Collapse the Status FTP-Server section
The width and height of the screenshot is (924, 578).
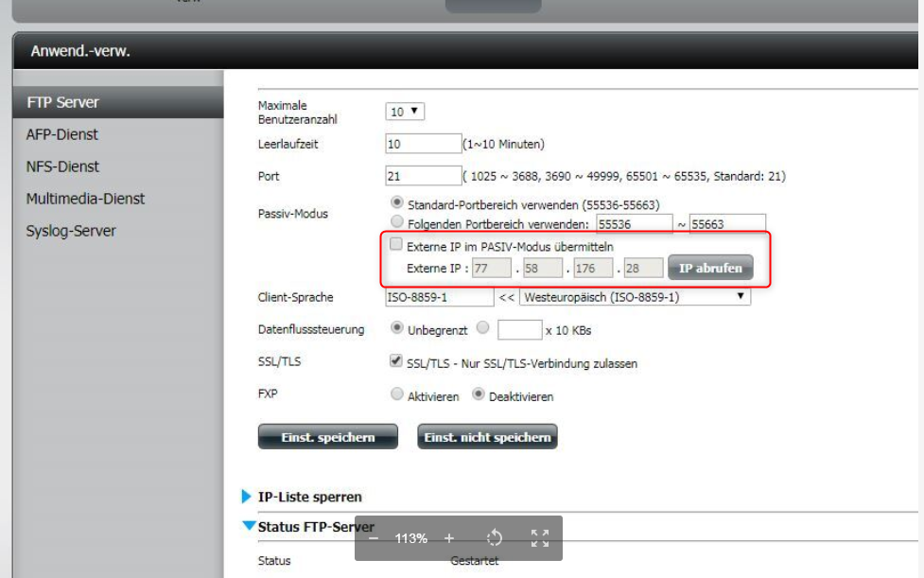[249, 526]
